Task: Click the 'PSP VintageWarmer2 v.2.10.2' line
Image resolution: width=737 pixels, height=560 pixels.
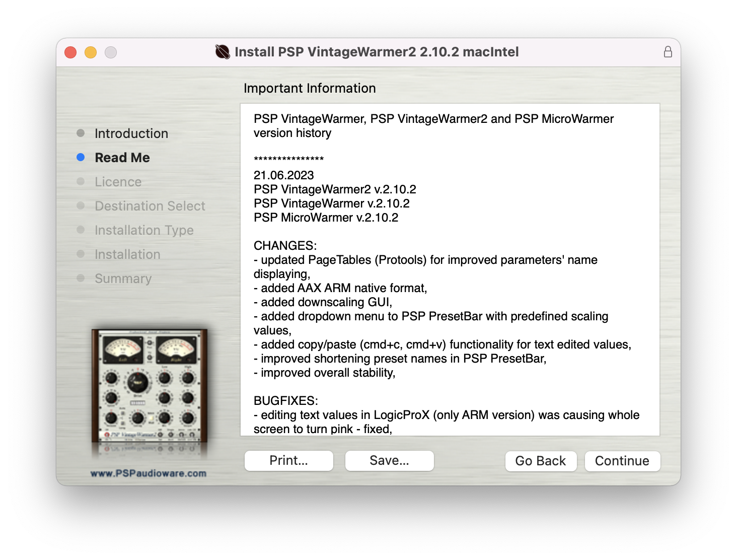Action: pos(335,189)
